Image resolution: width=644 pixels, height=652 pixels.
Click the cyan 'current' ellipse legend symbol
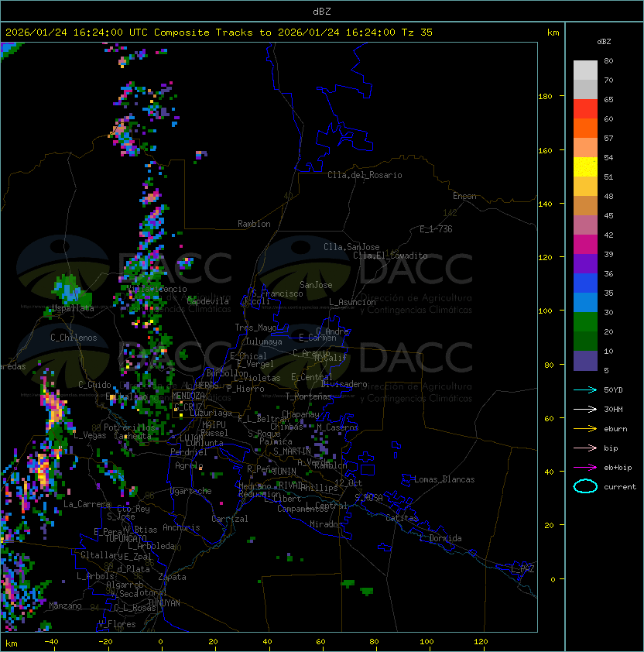pos(585,486)
